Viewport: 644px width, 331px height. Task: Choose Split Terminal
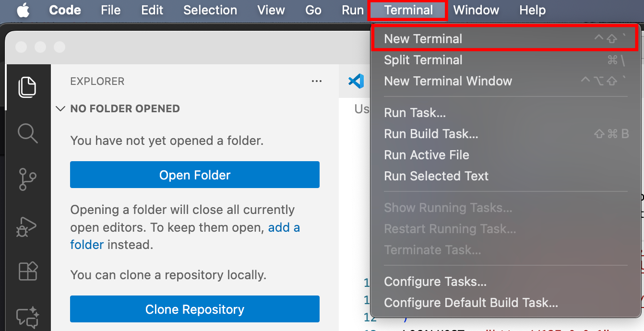pos(423,59)
